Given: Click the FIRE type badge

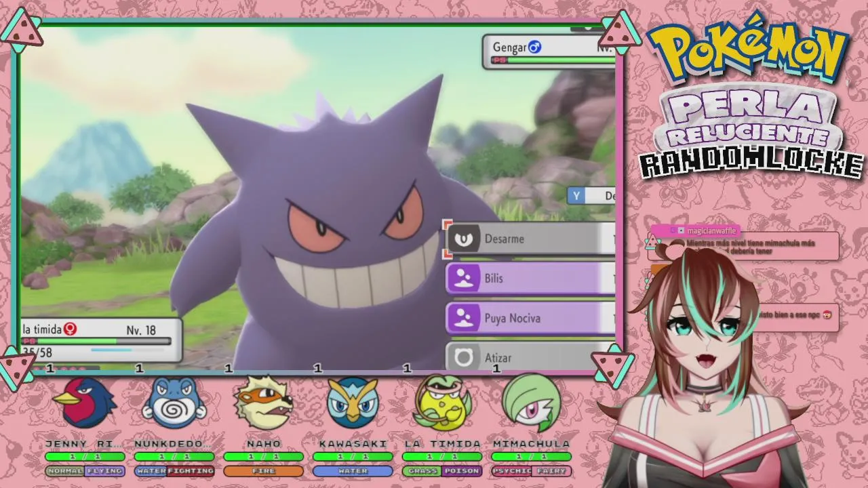Looking at the screenshot, I should (264, 471).
